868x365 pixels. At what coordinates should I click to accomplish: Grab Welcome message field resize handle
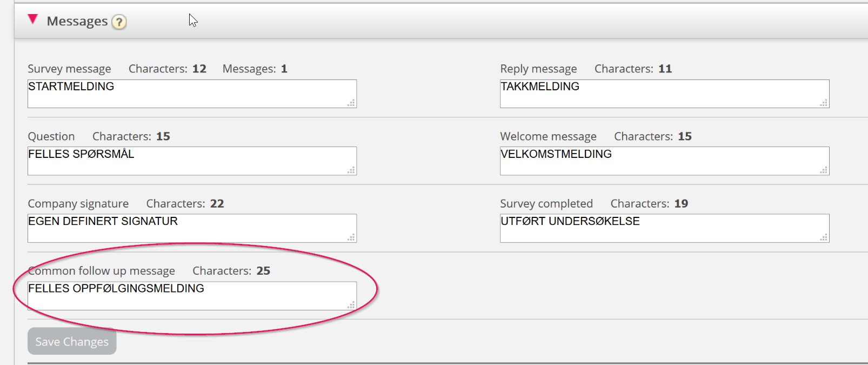click(x=824, y=170)
